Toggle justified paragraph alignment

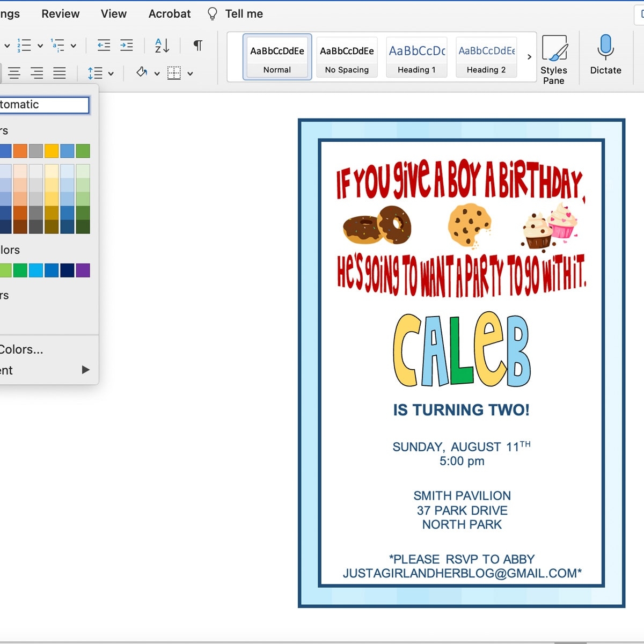click(x=59, y=72)
